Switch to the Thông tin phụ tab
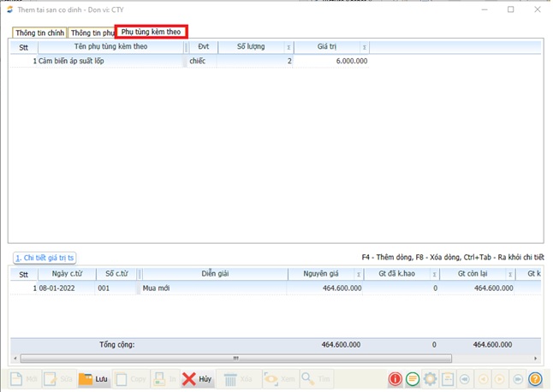The height and width of the screenshot is (392, 553). 92,33
